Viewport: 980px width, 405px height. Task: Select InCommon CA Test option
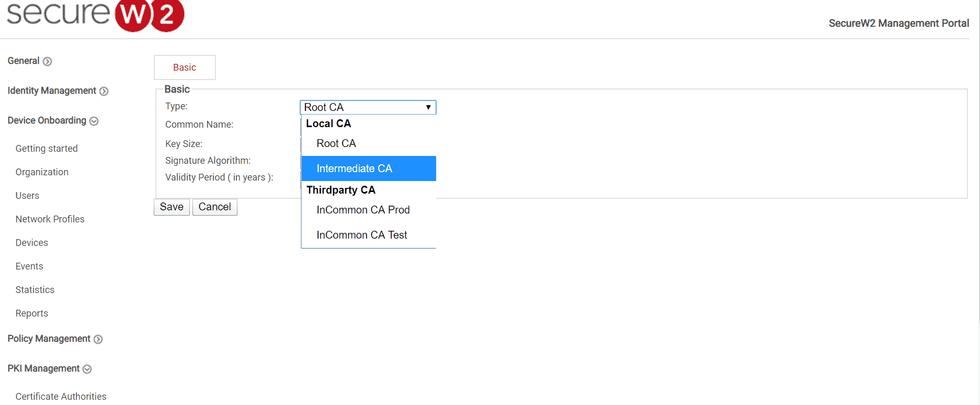tap(361, 235)
